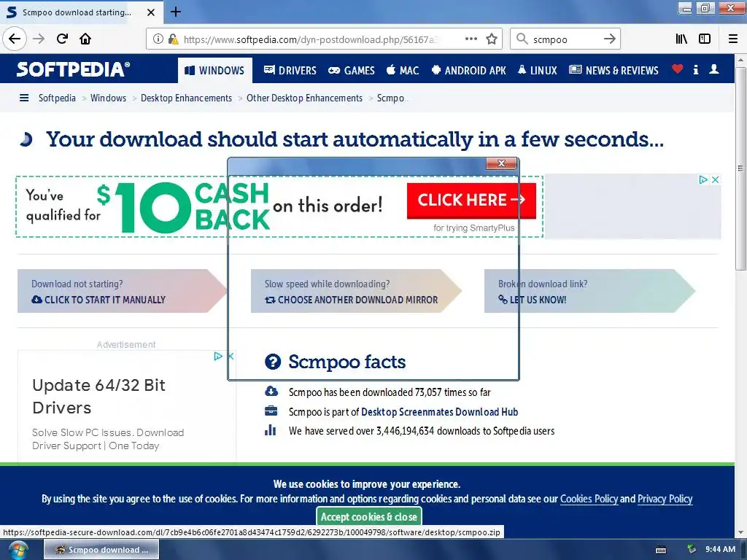Open the Drivers section
This screenshot has width=747, height=560.
(x=290, y=71)
